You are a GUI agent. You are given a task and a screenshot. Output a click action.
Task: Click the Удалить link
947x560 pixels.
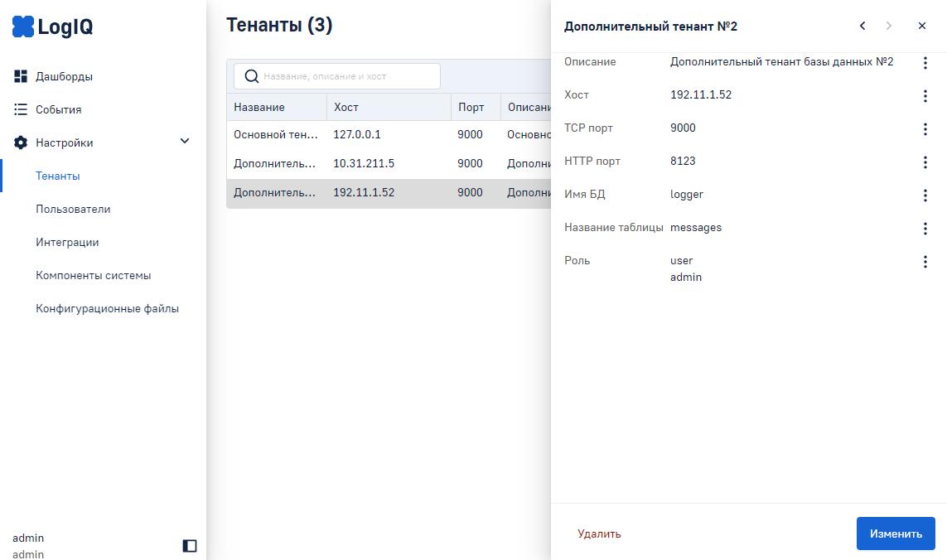pyautogui.click(x=599, y=533)
